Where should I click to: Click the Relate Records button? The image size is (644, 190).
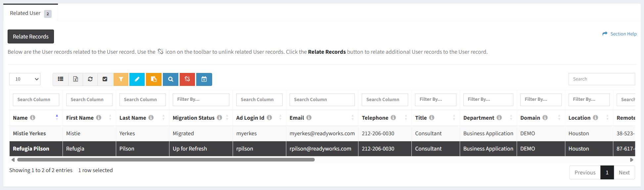(x=31, y=36)
